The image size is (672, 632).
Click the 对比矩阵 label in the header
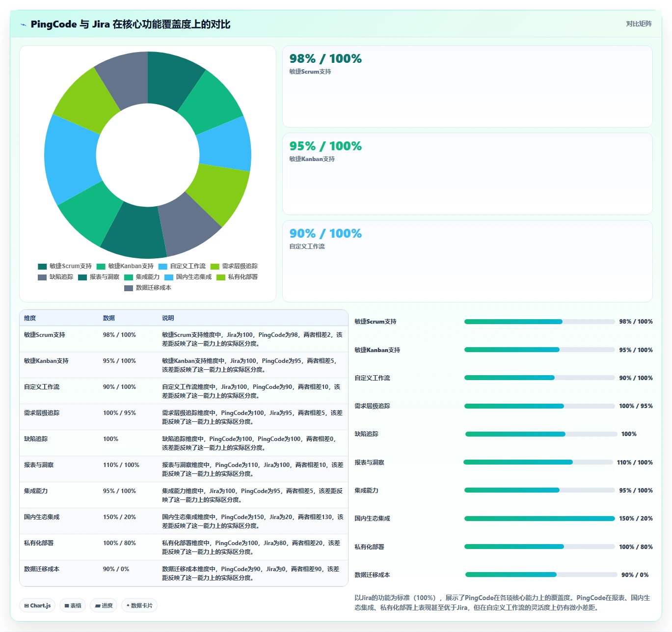[x=639, y=24]
